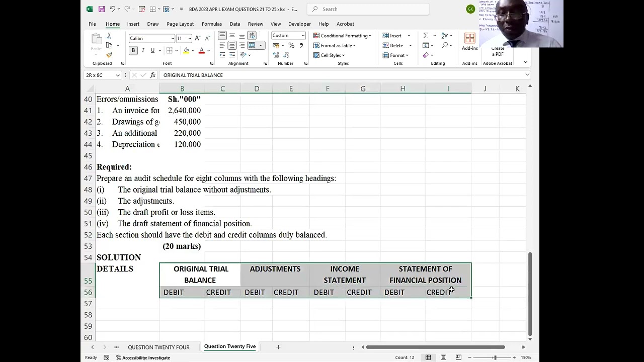Toggle Italic formatting
The width and height of the screenshot is (644, 362).
(143, 50)
